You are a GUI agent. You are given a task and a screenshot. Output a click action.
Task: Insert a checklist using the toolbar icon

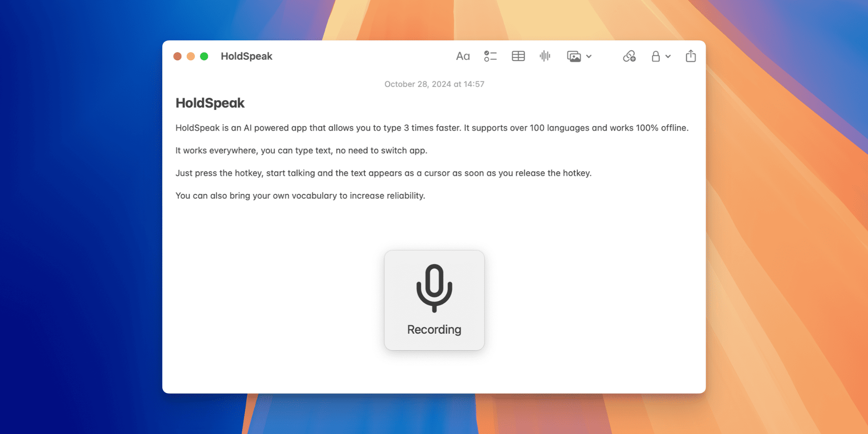490,56
